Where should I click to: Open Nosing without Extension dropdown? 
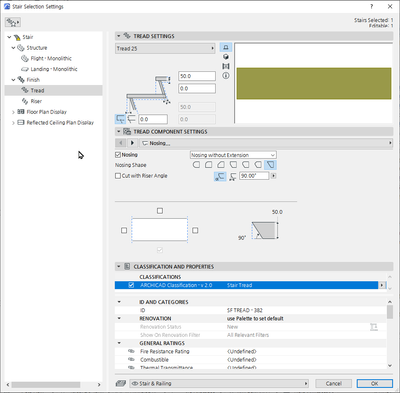233,155
